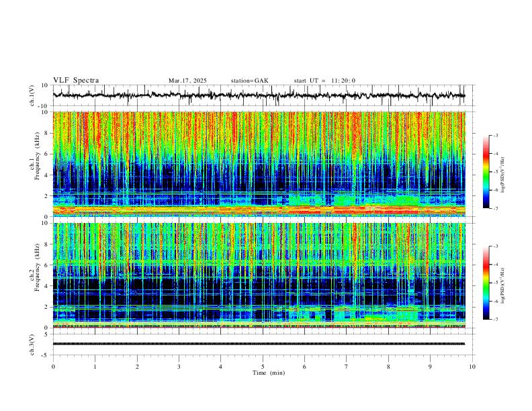Click the 'Time (min)' axis label
The height and width of the screenshot is (411, 532).
(x=269, y=373)
